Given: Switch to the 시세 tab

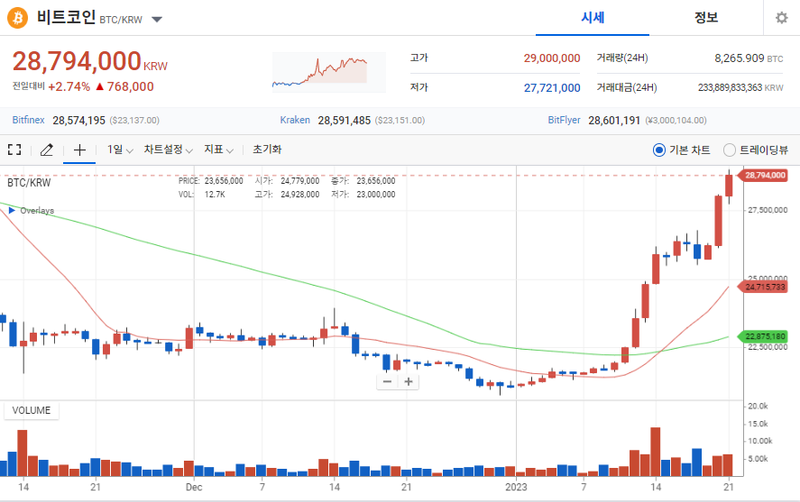Looking at the screenshot, I should coord(593,18).
